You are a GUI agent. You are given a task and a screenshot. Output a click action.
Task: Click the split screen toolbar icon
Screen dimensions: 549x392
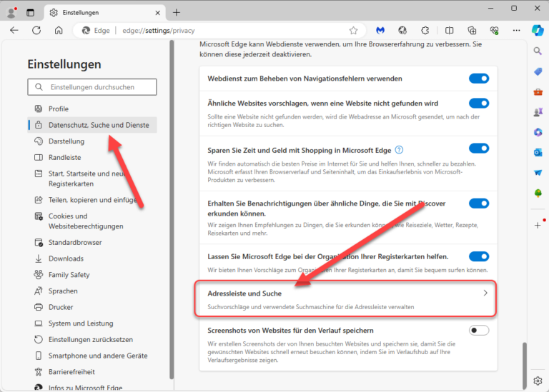click(x=449, y=31)
